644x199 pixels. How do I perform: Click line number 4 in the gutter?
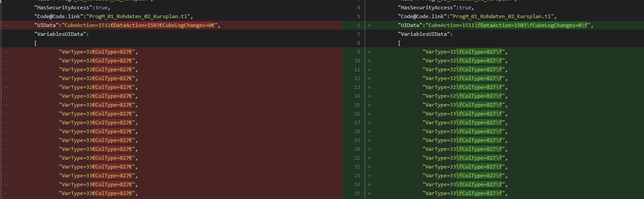pos(358,8)
